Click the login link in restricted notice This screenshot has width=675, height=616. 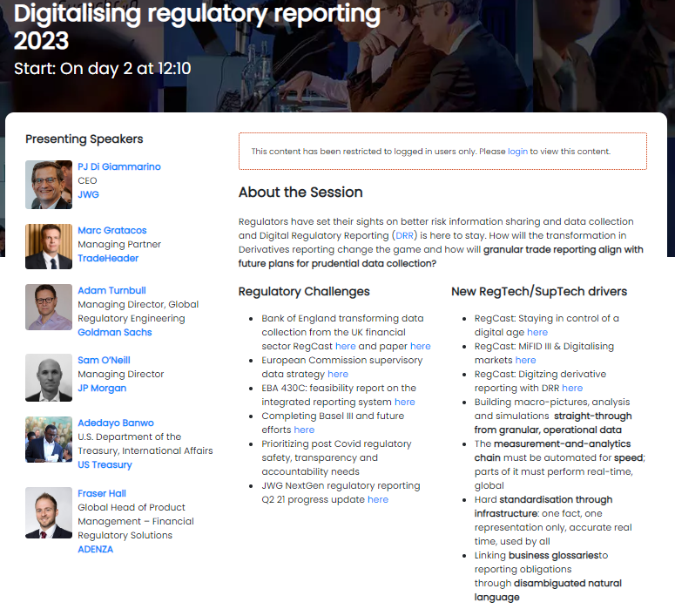point(517,152)
